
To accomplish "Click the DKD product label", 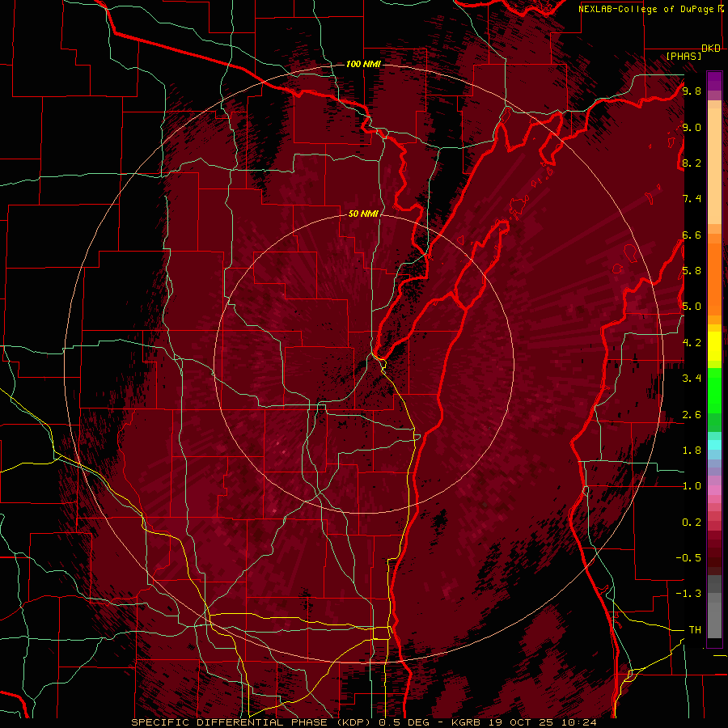I will pos(711,49).
